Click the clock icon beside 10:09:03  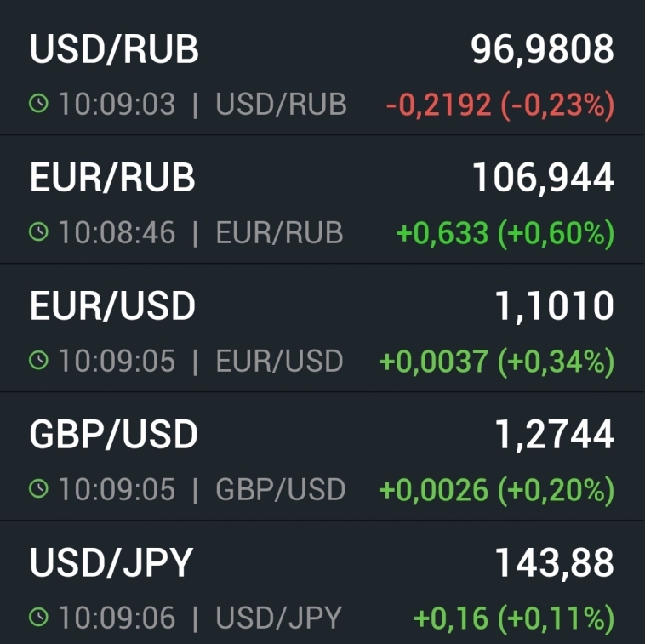coord(38,105)
